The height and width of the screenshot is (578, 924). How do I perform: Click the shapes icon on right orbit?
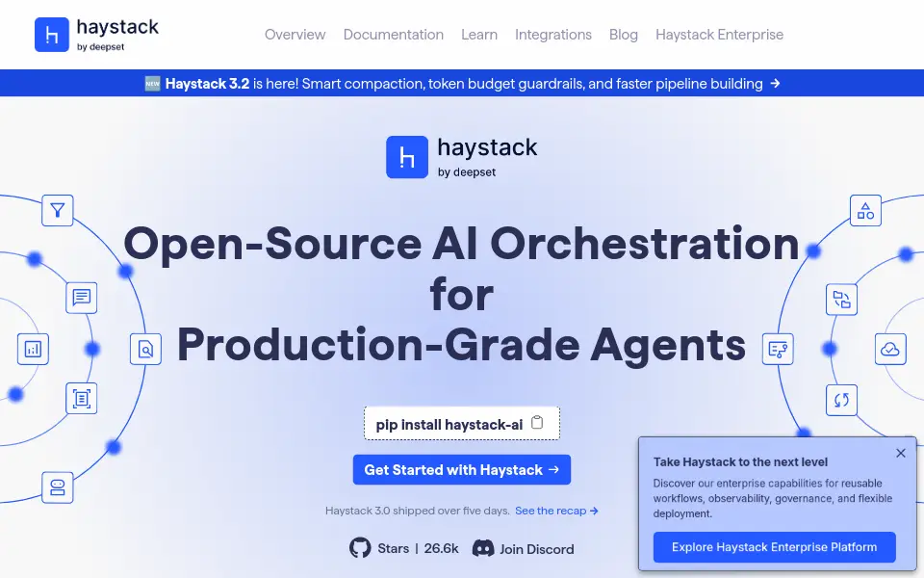[x=865, y=211]
